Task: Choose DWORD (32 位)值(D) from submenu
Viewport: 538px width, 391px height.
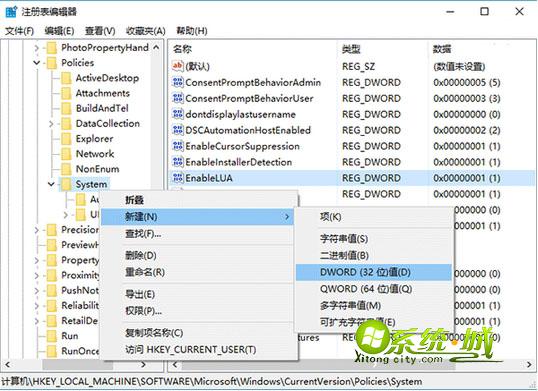Action: [x=373, y=272]
